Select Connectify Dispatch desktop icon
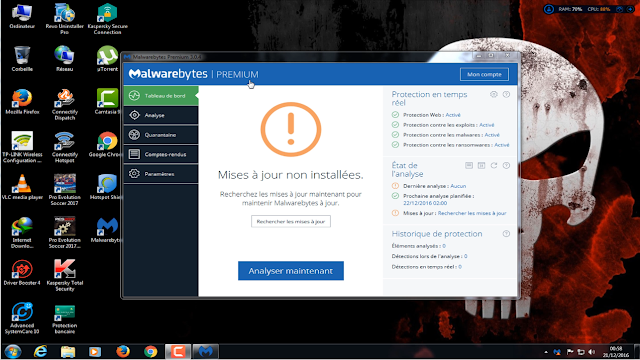The width and height of the screenshot is (640, 360). pyautogui.click(x=64, y=104)
